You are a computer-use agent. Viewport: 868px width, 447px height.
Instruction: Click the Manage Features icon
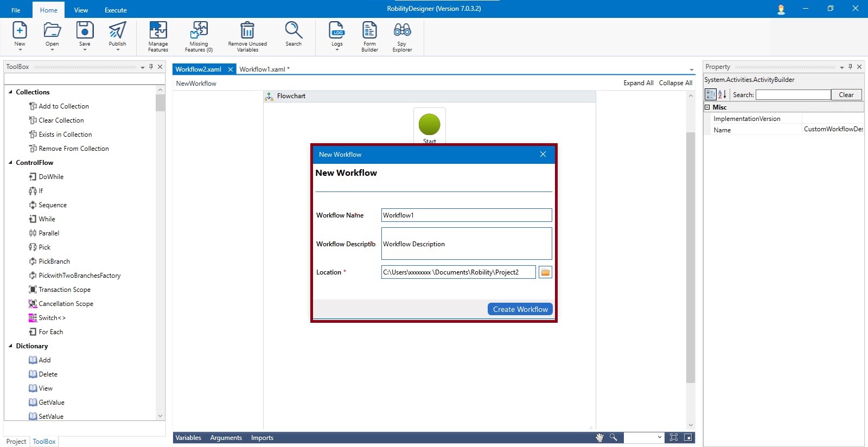point(158,36)
